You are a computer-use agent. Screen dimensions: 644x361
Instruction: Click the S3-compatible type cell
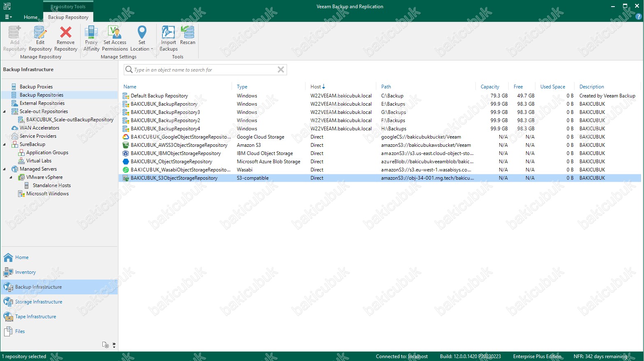point(253,178)
